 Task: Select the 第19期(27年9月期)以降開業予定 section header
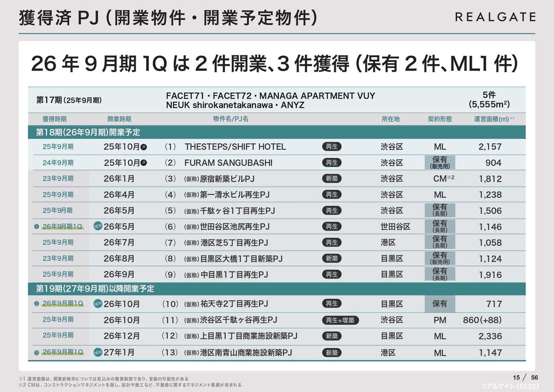coord(95,288)
